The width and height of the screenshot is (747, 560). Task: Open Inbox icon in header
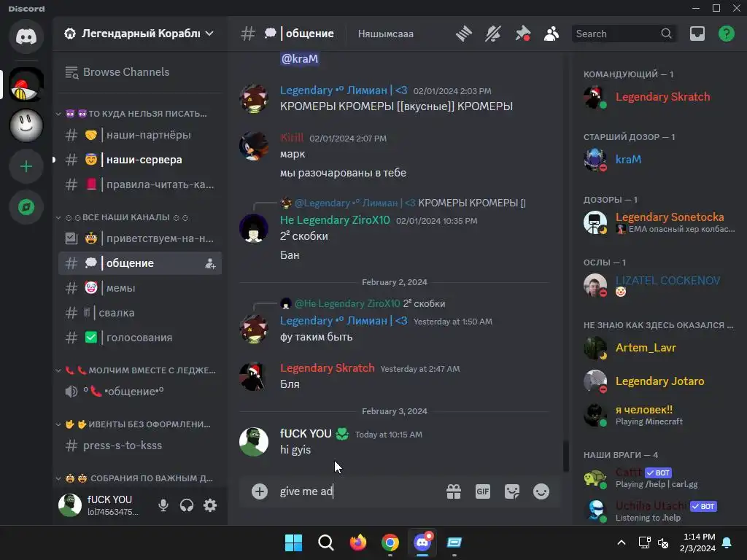coord(697,34)
